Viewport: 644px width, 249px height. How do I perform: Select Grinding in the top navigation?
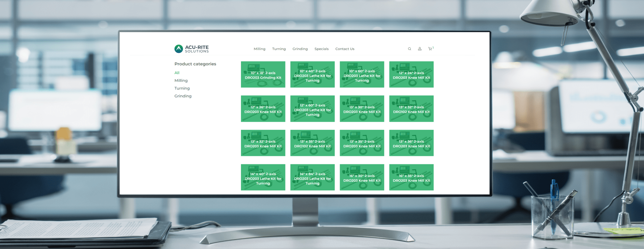pyautogui.click(x=300, y=49)
